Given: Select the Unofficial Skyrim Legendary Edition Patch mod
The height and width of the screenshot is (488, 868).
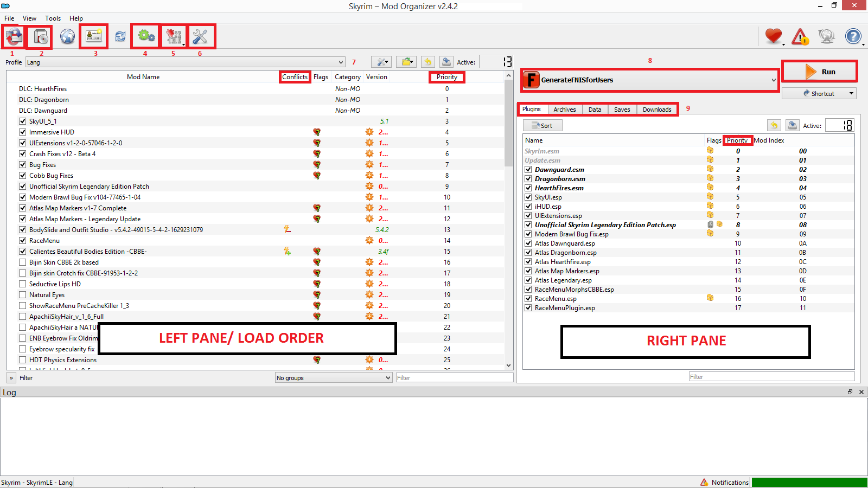Looking at the screenshot, I should click(89, 187).
